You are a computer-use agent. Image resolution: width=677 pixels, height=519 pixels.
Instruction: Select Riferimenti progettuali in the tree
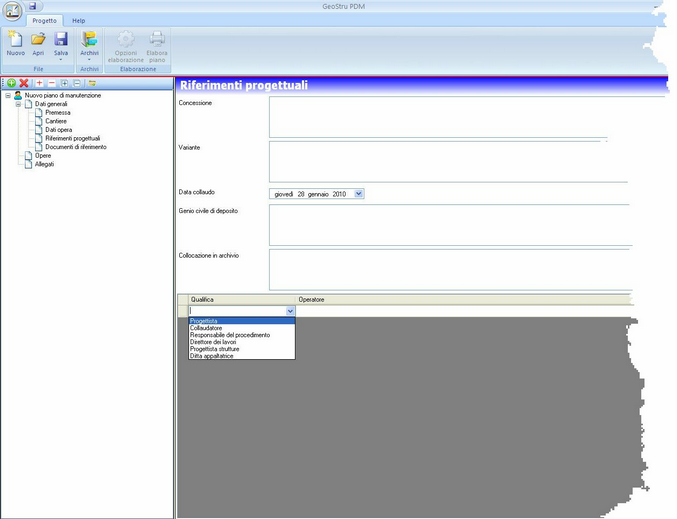(x=73, y=139)
